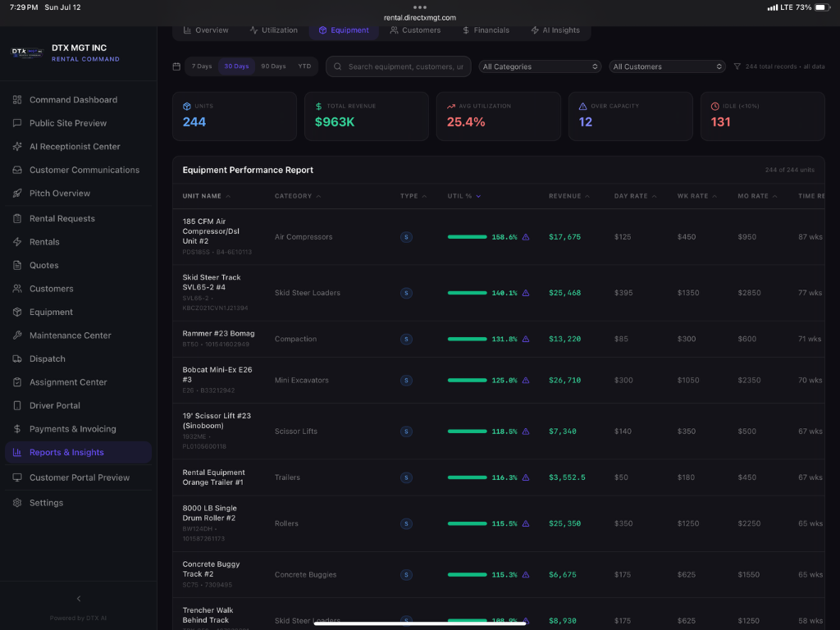Click the Avg Utilization 25.4% card
840x630 pixels.
coord(498,116)
